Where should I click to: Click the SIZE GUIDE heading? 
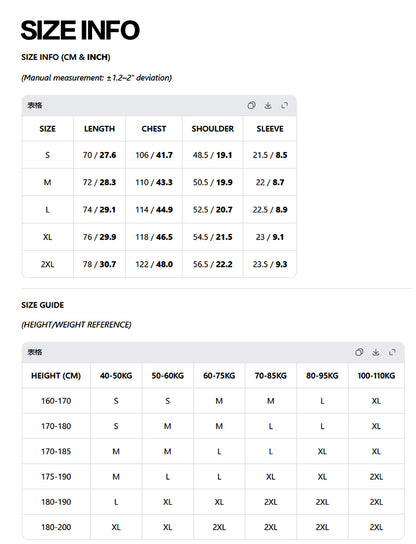pyautogui.click(x=43, y=305)
